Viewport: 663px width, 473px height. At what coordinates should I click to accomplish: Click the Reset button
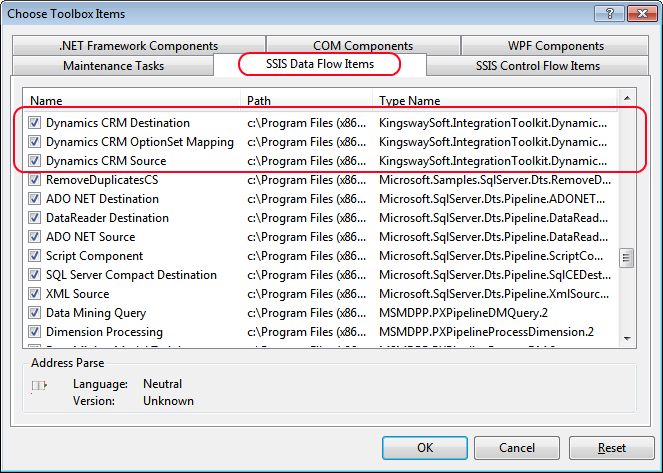tap(611, 448)
